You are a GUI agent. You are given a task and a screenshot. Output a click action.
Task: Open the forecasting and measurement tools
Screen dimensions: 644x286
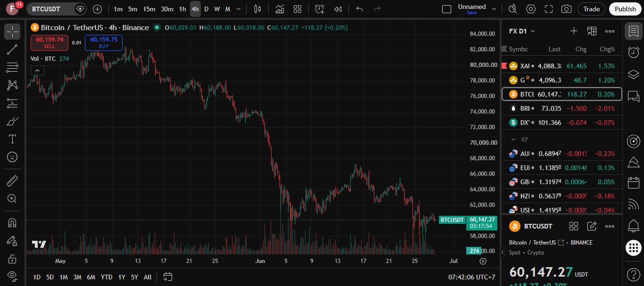pos(12,103)
